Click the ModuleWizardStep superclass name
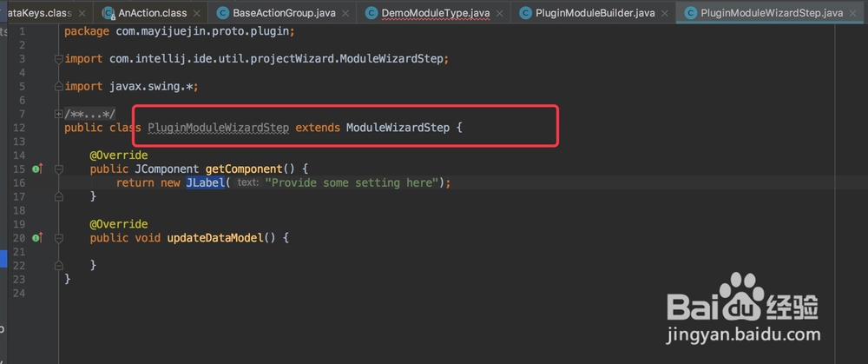 [398, 128]
